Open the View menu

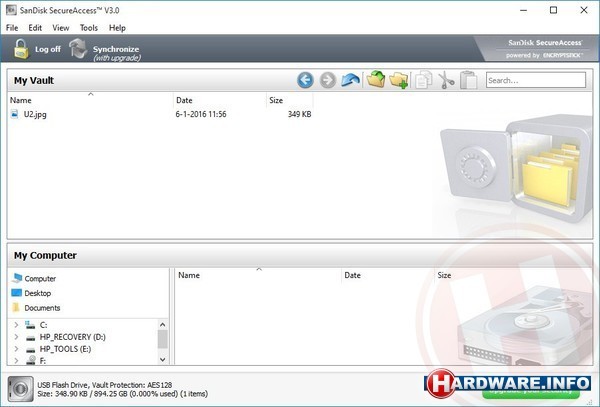tap(61, 28)
